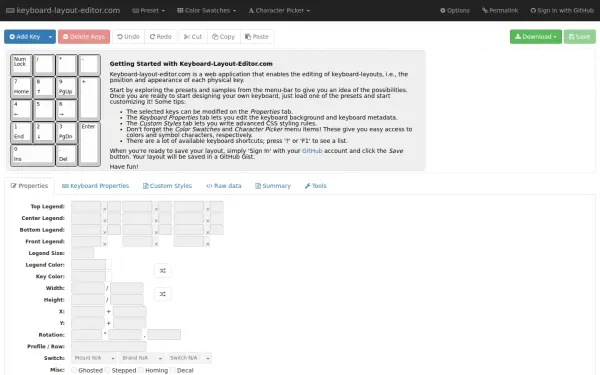Click the Redo button
Screen dimensions: 600x375
pyautogui.click(x=161, y=37)
